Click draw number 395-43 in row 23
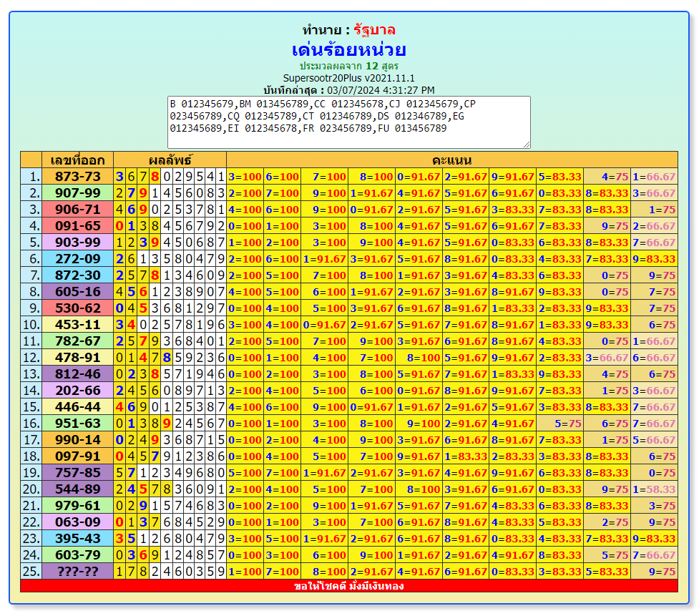Viewport: 699px width, 616px height. (77, 539)
